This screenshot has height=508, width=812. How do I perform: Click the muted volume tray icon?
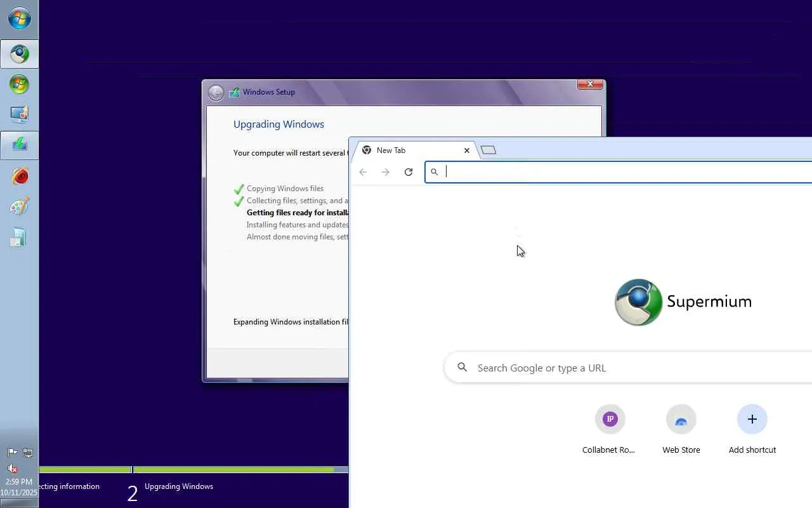(x=12, y=469)
